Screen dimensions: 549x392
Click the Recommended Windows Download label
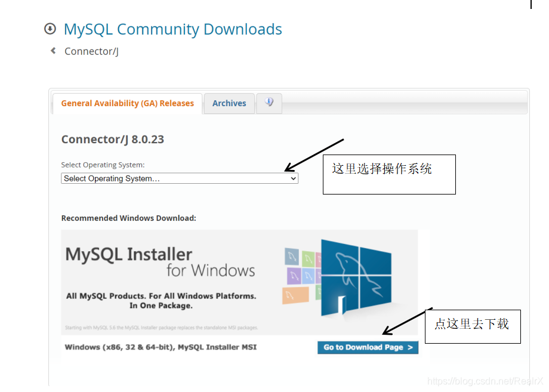pyautogui.click(x=128, y=218)
